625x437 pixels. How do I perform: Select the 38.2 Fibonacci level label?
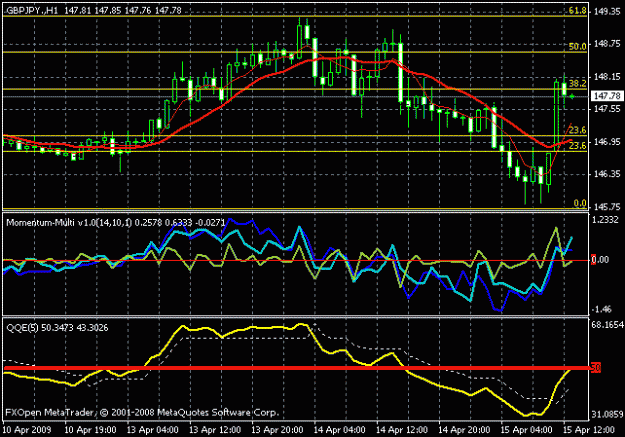(x=578, y=83)
